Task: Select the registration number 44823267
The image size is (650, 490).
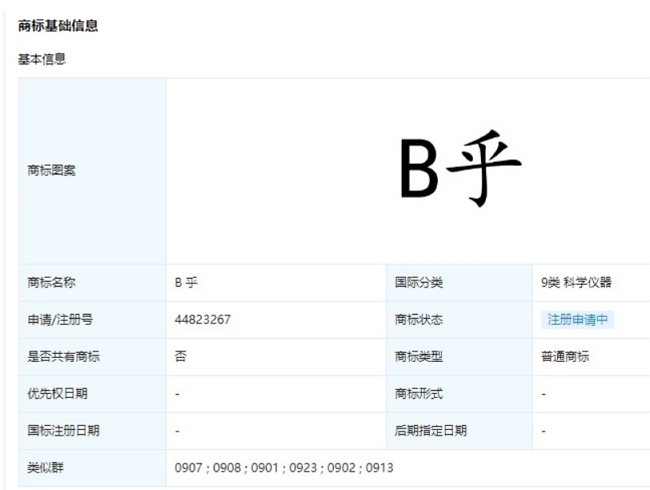Action: [x=203, y=320]
